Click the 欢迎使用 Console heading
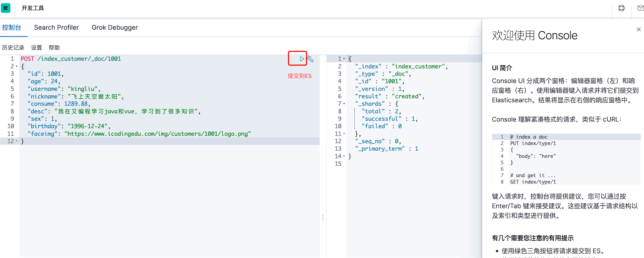644x258 pixels. 534,35
